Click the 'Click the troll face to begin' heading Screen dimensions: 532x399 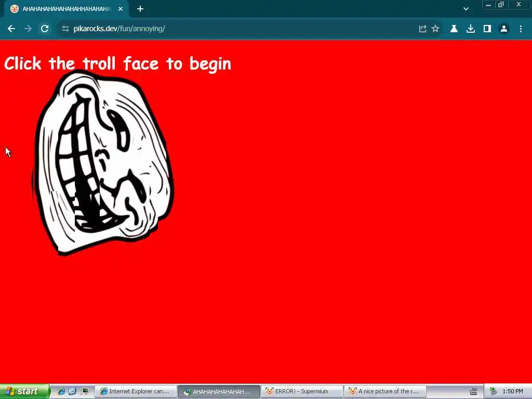(118, 64)
